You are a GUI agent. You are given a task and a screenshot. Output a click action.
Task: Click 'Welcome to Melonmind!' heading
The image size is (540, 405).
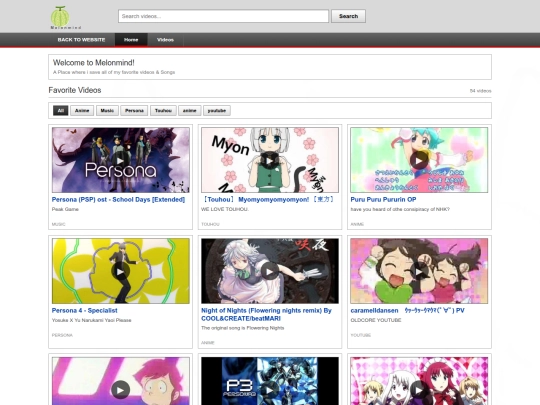pos(94,63)
